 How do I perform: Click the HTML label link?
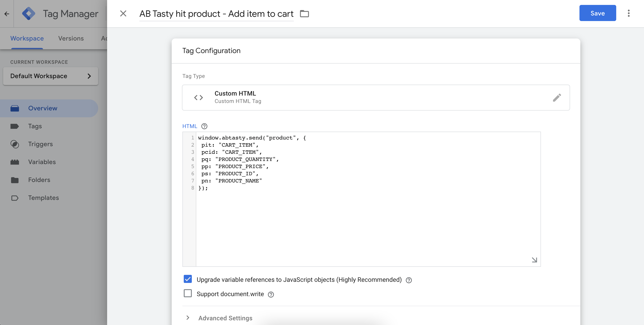[190, 126]
